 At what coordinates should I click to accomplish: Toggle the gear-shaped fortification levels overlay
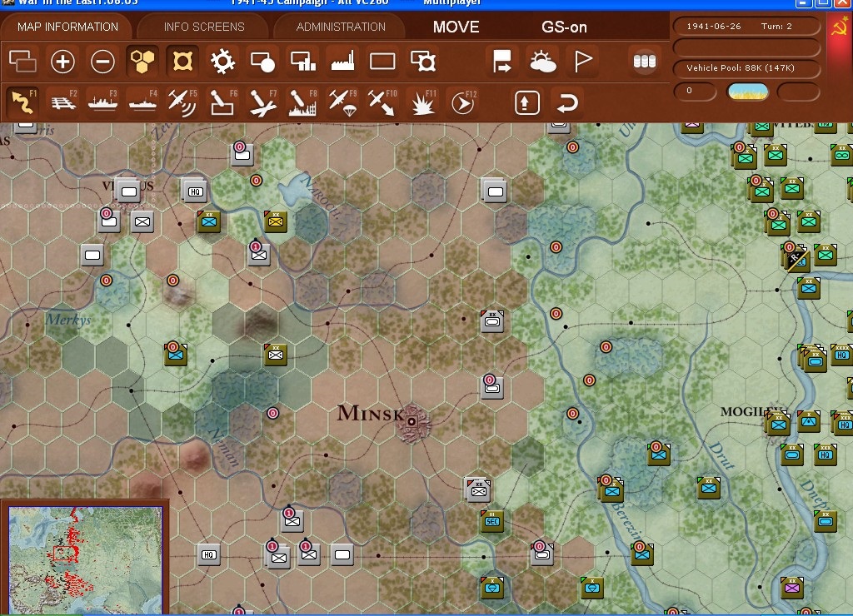(222, 61)
